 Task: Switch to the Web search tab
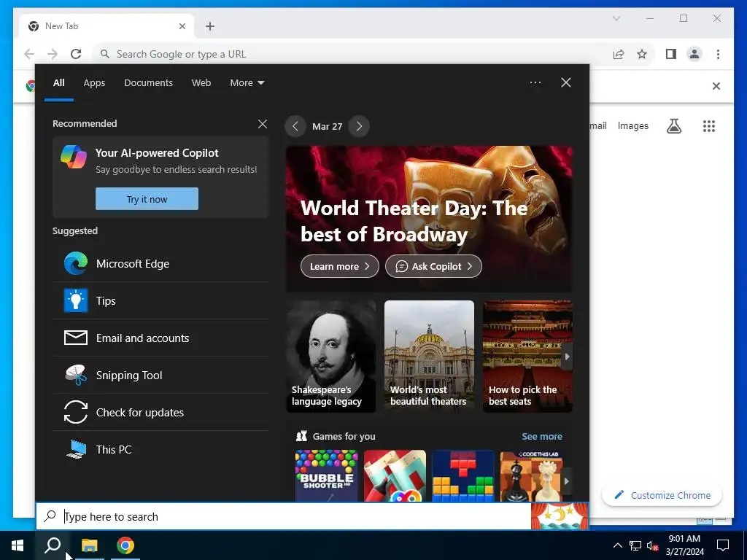click(x=201, y=82)
